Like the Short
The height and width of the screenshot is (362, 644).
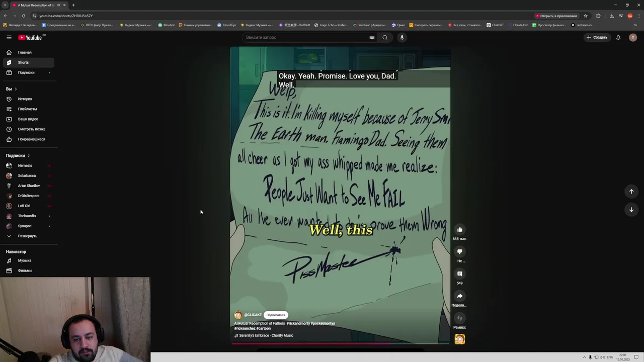(459, 230)
